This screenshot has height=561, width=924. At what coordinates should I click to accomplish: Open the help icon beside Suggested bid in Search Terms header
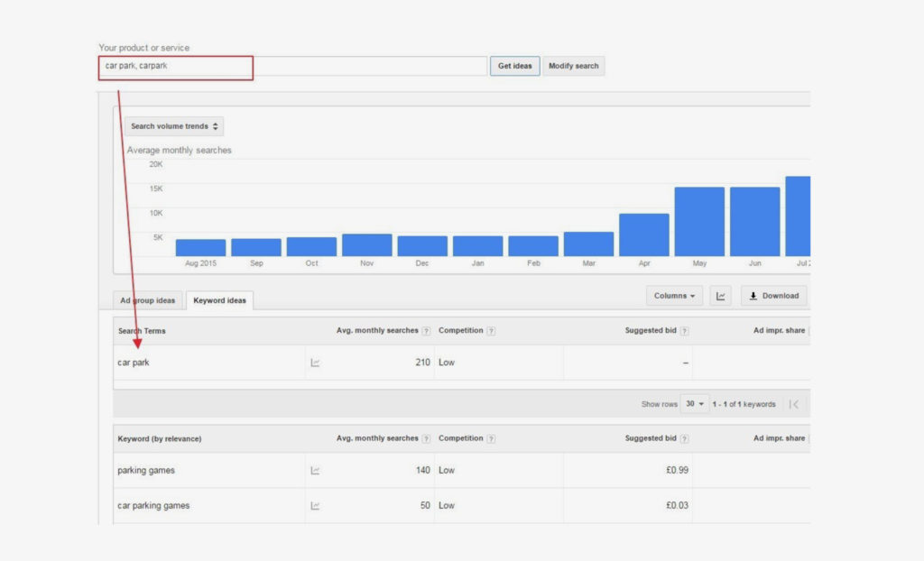click(x=684, y=331)
